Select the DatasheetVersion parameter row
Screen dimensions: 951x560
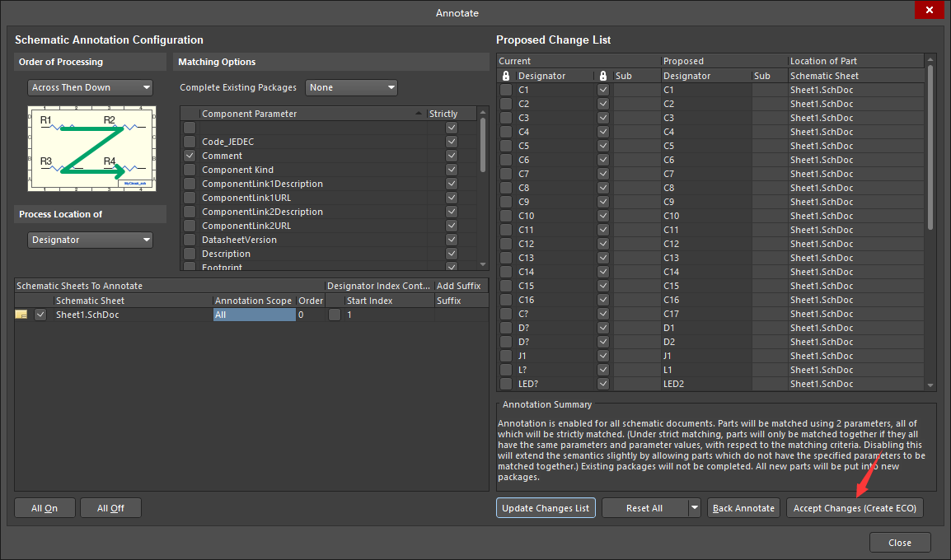tap(239, 240)
